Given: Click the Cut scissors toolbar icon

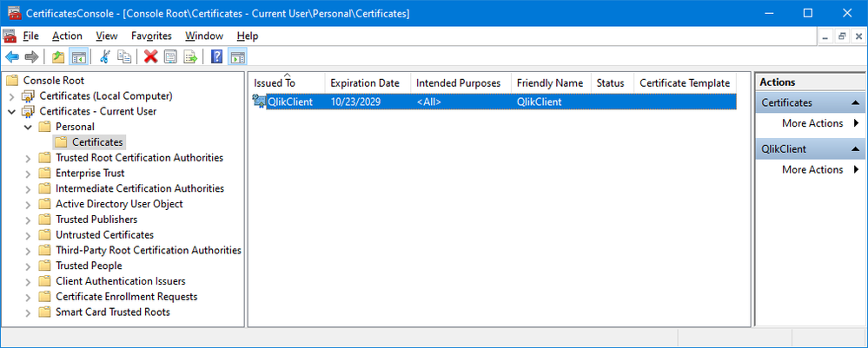Looking at the screenshot, I should coord(105,56).
